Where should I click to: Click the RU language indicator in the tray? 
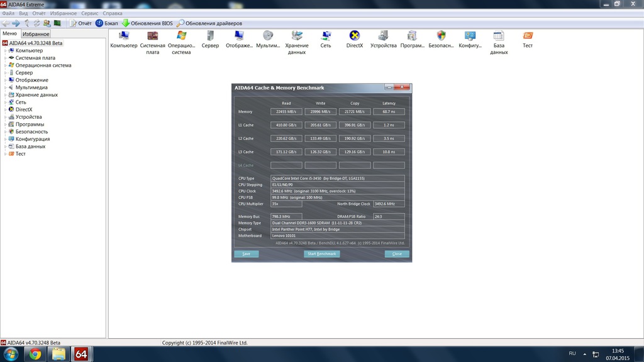572,353
